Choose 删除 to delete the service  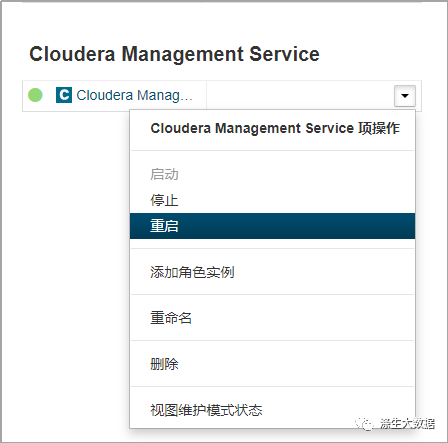point(164,364)
